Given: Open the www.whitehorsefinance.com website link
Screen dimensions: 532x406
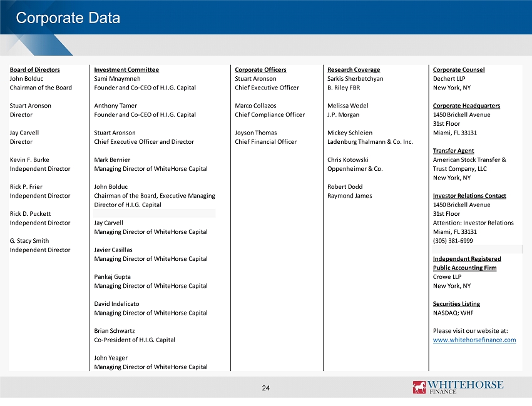Looking at the screenshot, I should (474, 340).
